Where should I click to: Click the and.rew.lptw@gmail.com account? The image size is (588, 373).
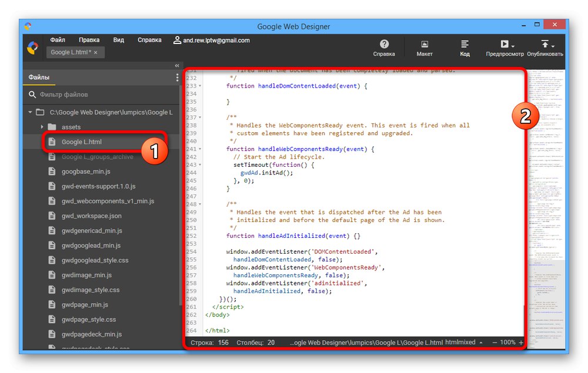212,40
